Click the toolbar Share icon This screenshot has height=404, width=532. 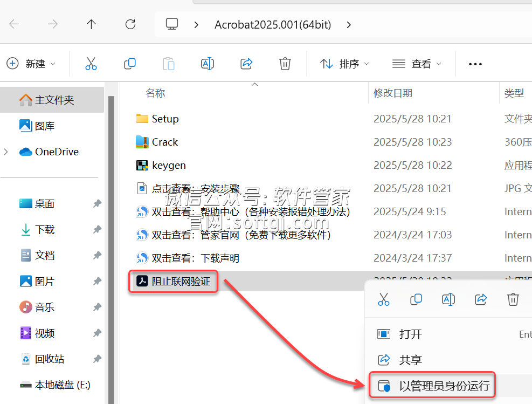tap(246, 64)
